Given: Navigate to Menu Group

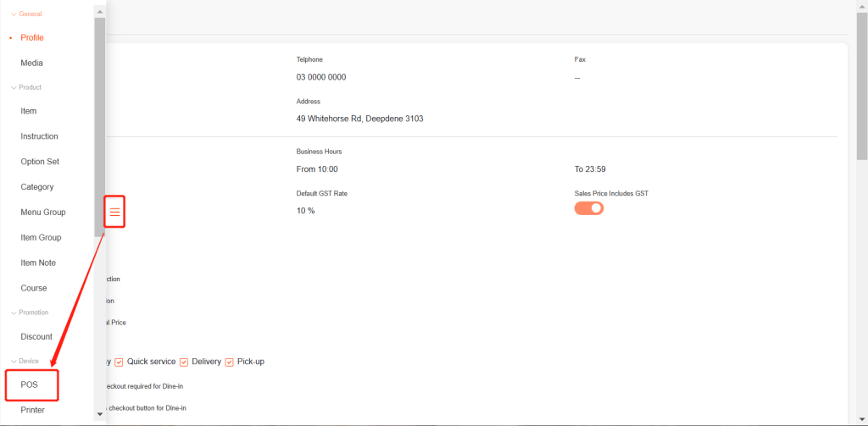Looking at the screenshot, I should (43, 213).
